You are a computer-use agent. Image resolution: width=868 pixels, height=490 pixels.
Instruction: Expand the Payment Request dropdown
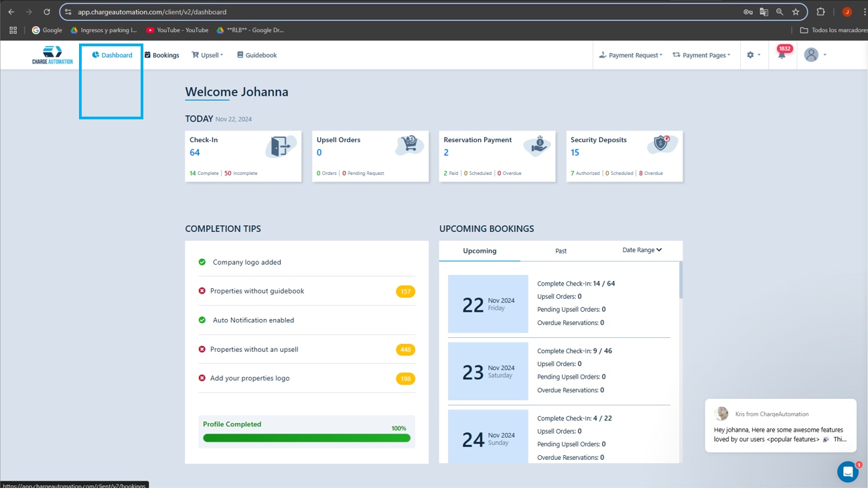pos(630,55)
